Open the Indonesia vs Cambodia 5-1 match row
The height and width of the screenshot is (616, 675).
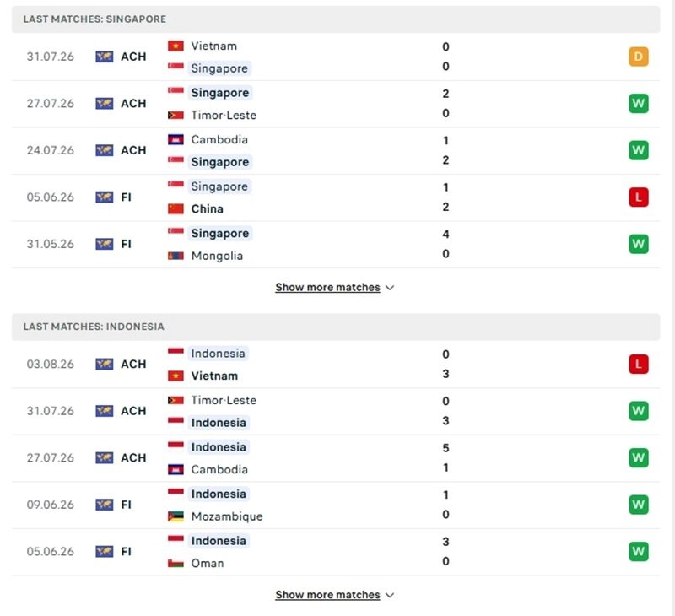coord(336,457)
